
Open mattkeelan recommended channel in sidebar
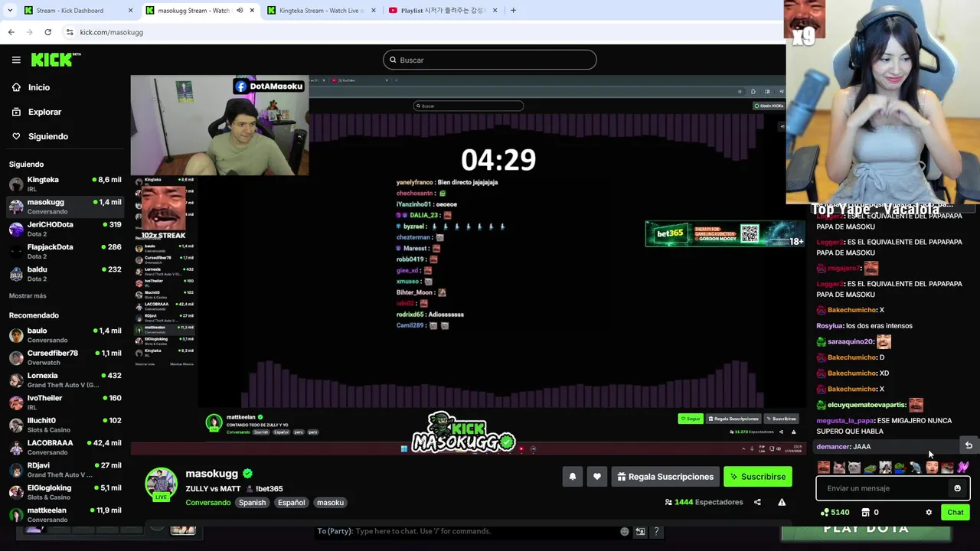pyautogui.click(x=64, y=514)
